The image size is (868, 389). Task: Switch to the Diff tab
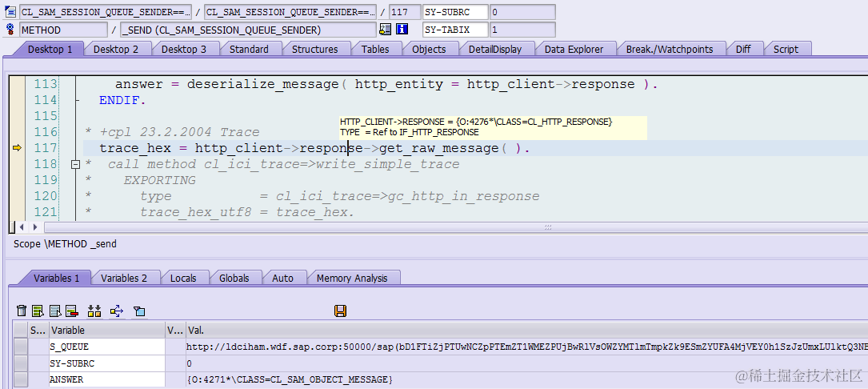[743, 50]
